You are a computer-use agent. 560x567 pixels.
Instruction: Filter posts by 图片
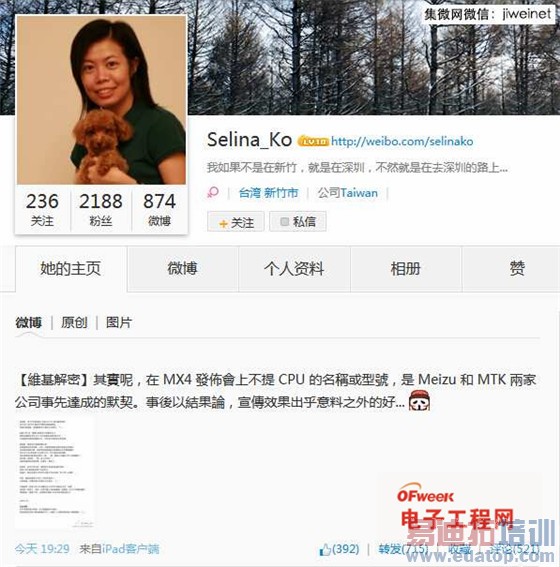click(x=119, y=322)
